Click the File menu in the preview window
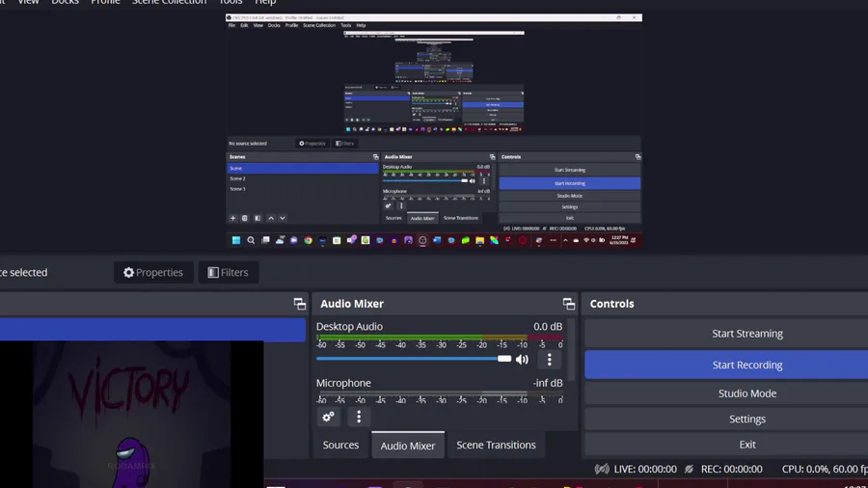This screenshot has height=488, width=868. [231, 25]
